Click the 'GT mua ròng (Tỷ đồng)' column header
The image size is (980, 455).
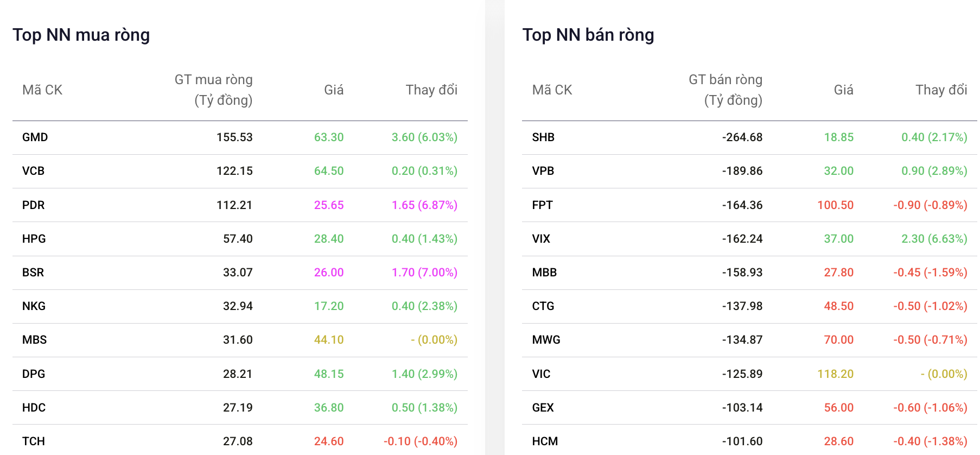click(214, 90)
